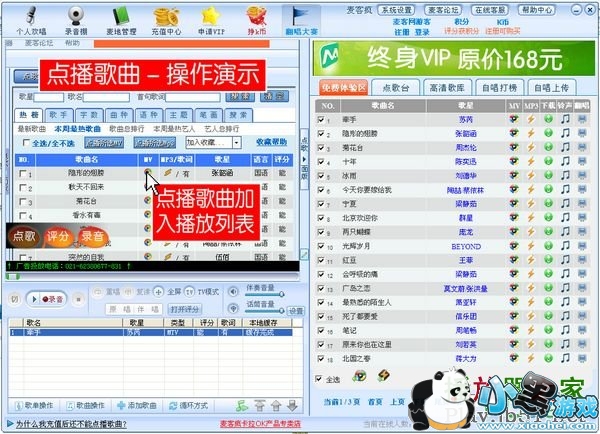Click the green music notes playlist icon
600x434 pixels.
[242, 406]
